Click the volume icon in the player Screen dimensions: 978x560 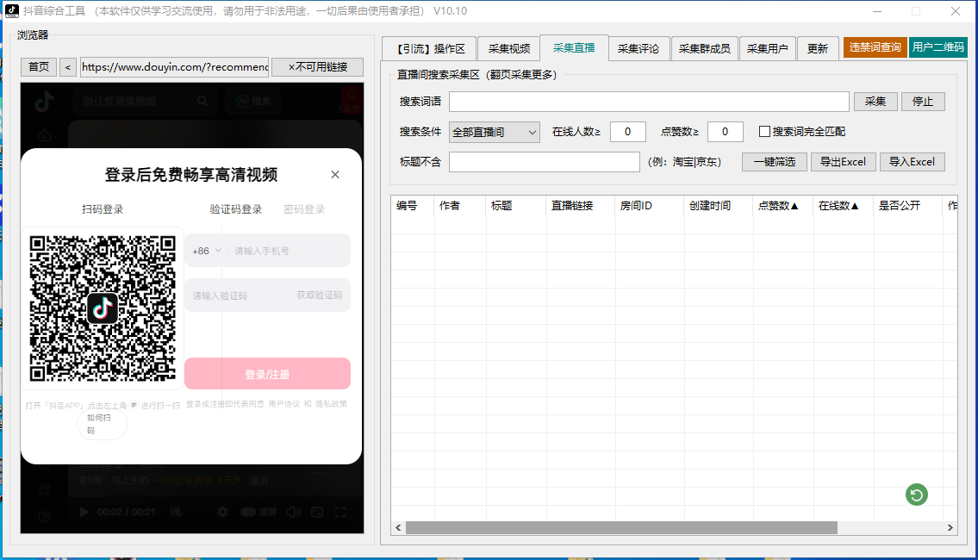[293, 512]
